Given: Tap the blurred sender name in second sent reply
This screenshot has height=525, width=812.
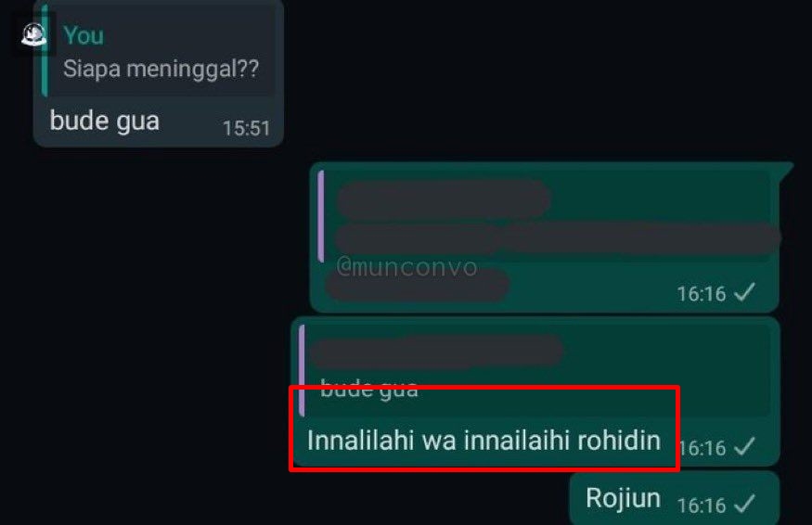Looking at the screenshot, I should click(x=438, y=351).
